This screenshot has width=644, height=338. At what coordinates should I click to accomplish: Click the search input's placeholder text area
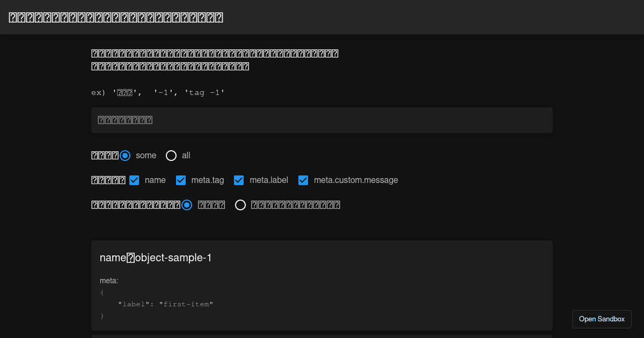tap(125, 120)
